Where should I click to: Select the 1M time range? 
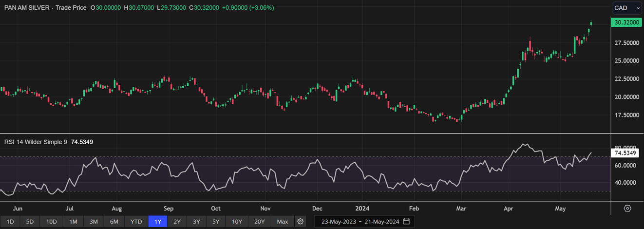click(x=73, y=222)
